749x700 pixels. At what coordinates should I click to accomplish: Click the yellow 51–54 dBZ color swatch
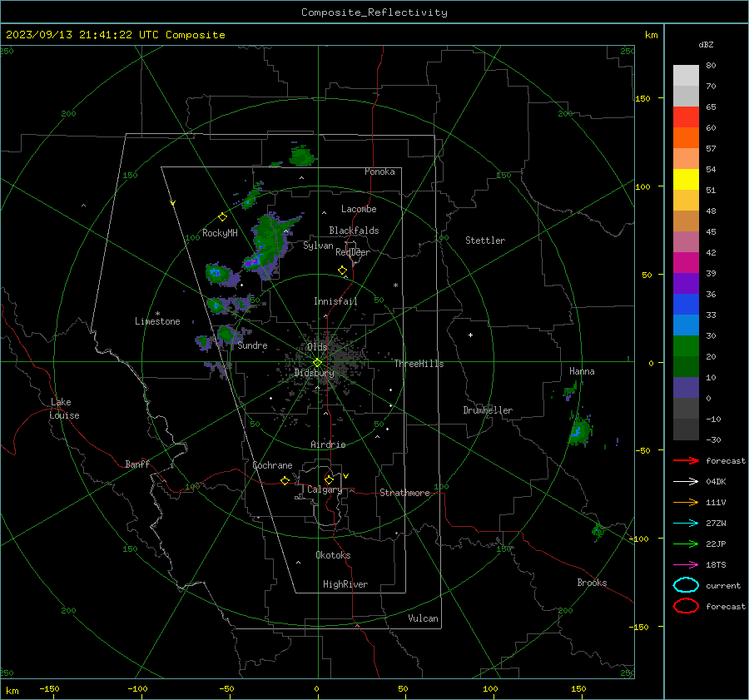click(686, 180)
